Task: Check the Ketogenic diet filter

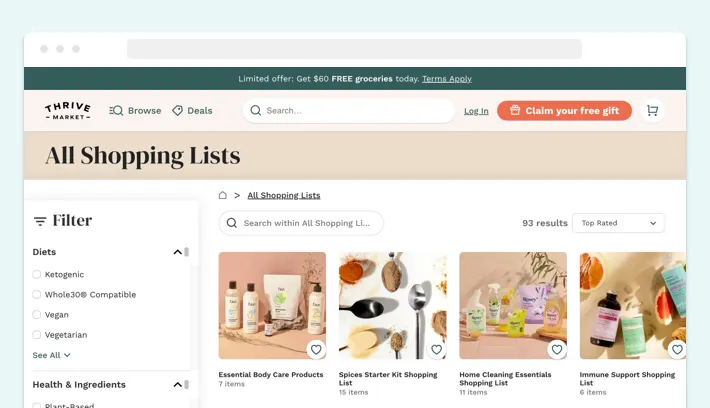Action: [x=37, y=274]
